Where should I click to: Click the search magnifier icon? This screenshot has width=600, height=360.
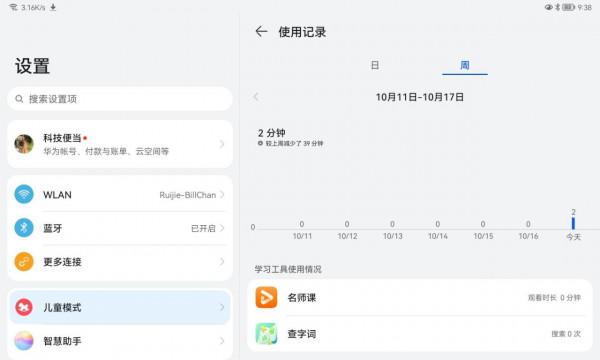(19, 99)
